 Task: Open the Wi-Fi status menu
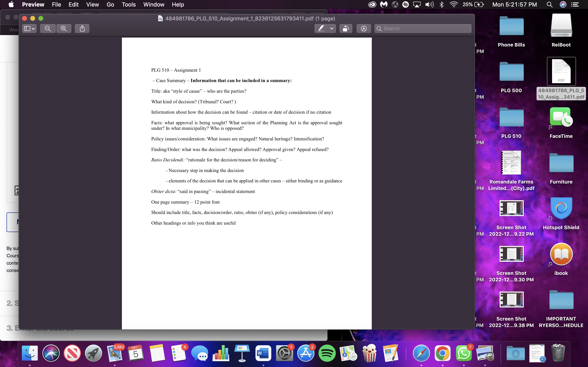point(453,5)
